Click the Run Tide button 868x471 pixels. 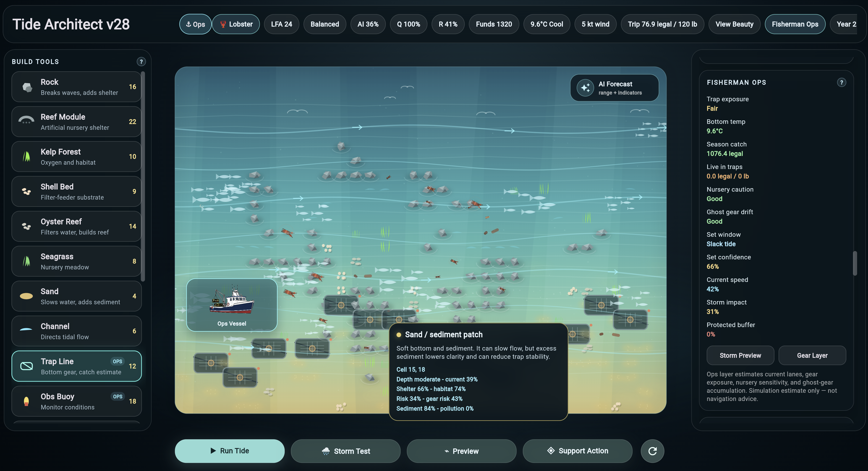[x=230, y=451]
